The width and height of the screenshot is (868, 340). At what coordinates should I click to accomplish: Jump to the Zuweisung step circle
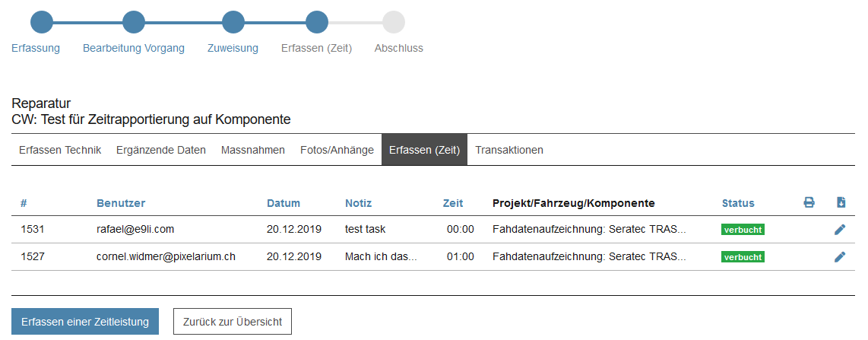point(233,22)
